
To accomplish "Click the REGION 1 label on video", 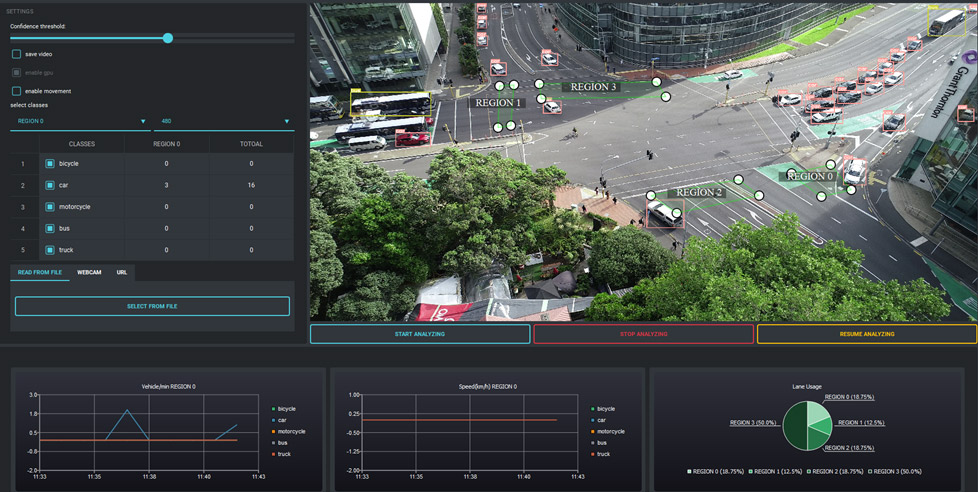I will tap(497, 103).
